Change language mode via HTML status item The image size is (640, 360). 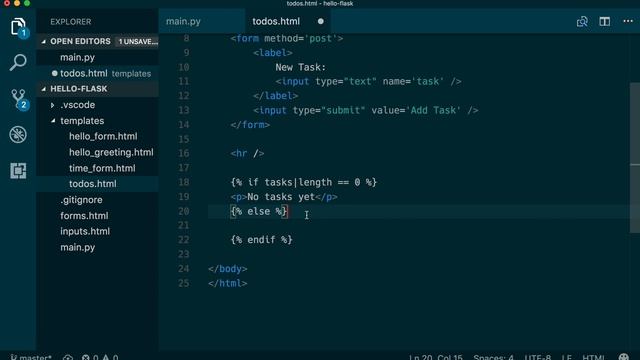pos(593,358)
